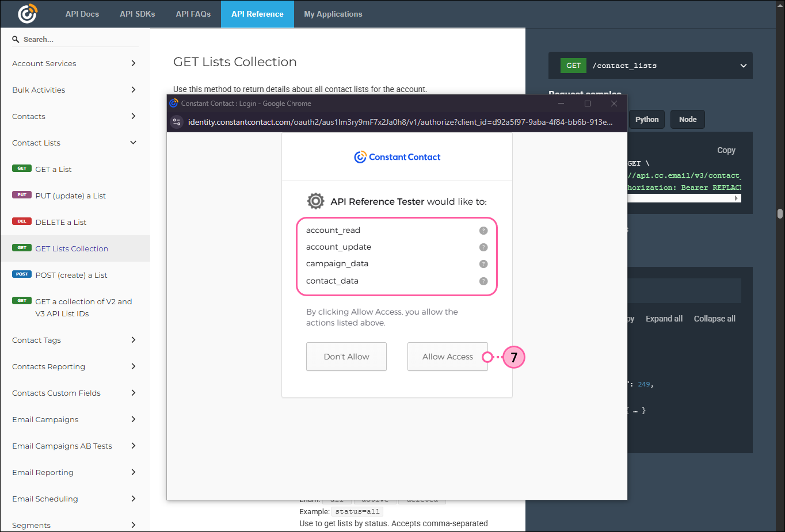Click the search magnifier icon in sidebar

point(16,39)
